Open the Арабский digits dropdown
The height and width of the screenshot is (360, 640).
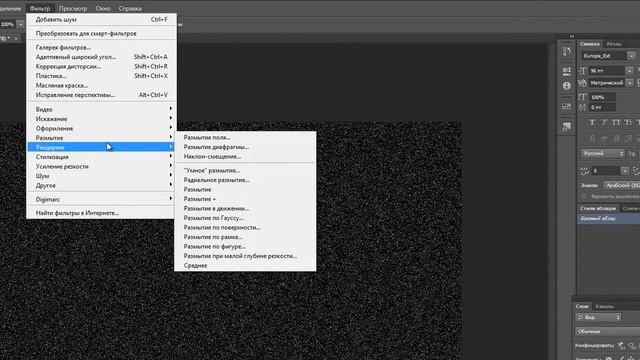click(622, 185)
